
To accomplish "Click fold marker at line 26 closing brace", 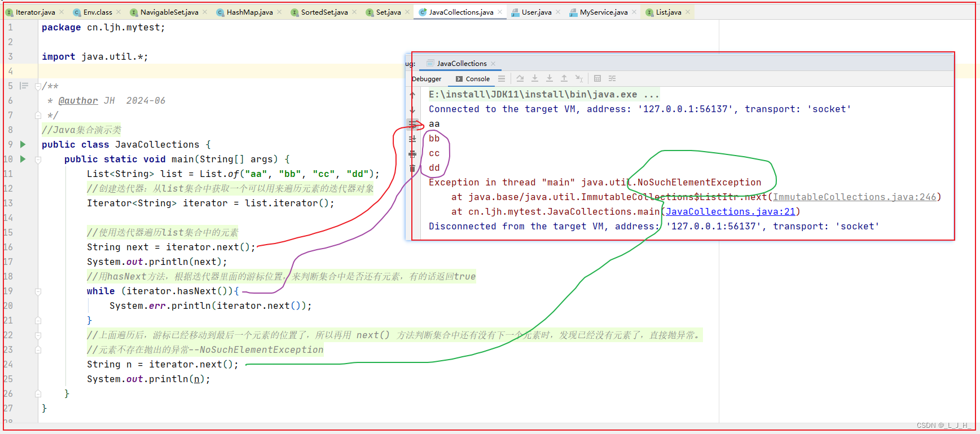I will (x=38, y=393).
